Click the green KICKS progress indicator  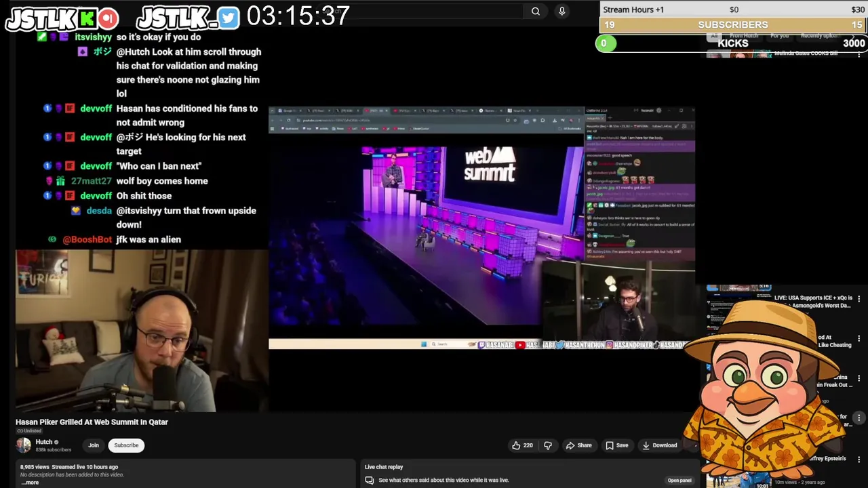[605, 43]
